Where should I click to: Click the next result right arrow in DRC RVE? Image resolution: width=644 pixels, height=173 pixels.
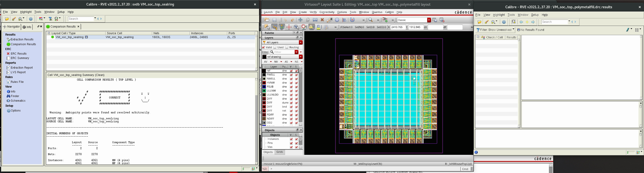point(533,22)
